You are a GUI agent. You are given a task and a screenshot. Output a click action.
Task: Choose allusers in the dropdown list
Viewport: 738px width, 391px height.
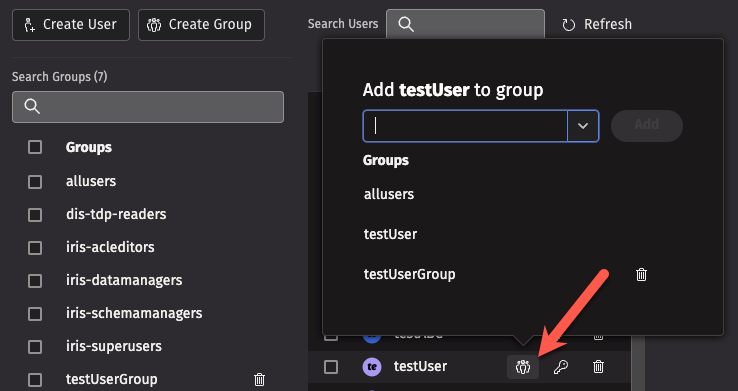pos(389,194)
